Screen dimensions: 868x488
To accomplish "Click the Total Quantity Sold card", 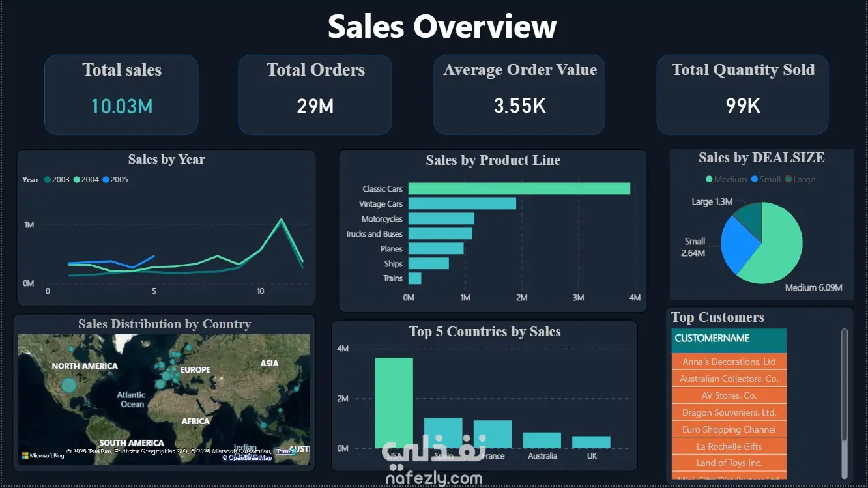I will tap(743, 94).
